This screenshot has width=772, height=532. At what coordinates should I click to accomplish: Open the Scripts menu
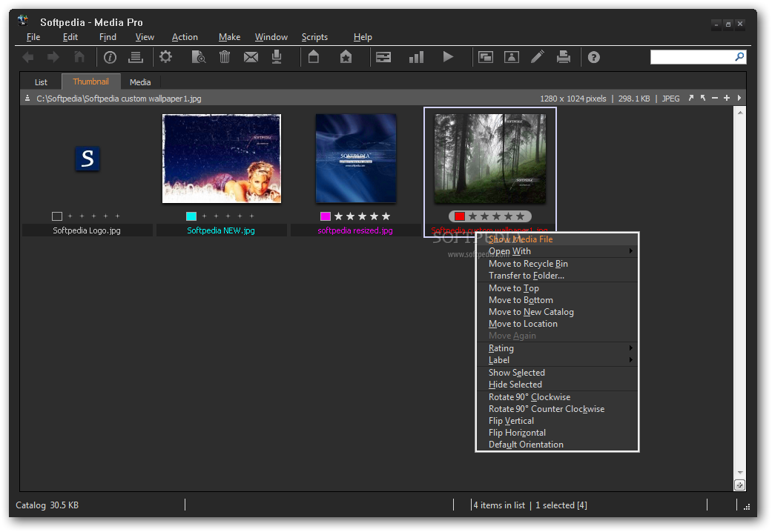click(x=314, y=37)
